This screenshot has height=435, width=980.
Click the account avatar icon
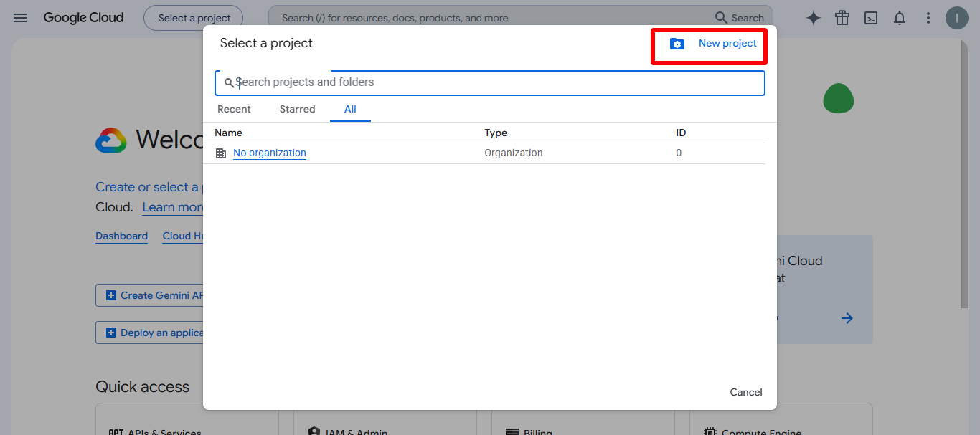click(x=957, y=19)
